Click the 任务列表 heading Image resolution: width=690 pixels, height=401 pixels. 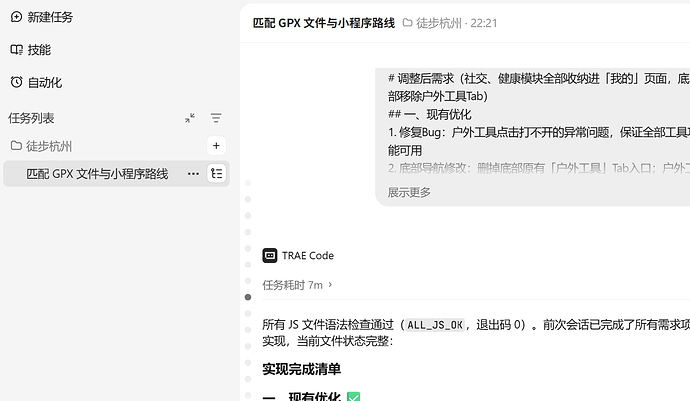[x=31, y=118]
